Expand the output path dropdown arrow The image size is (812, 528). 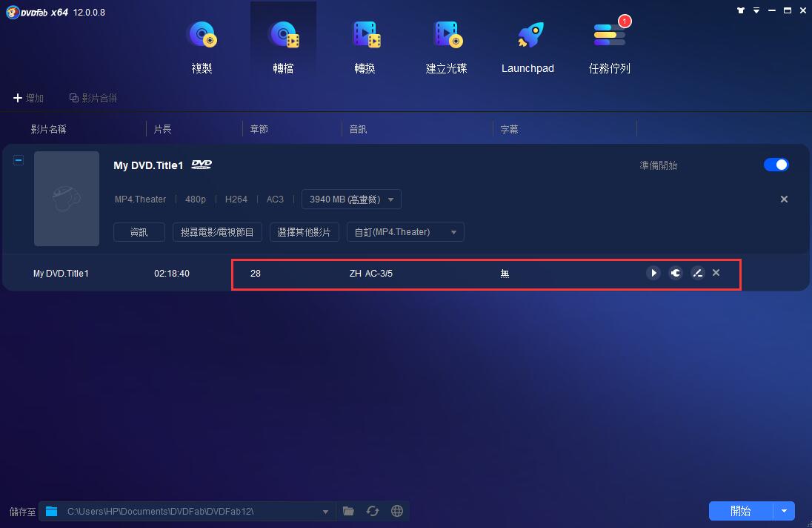325,512
